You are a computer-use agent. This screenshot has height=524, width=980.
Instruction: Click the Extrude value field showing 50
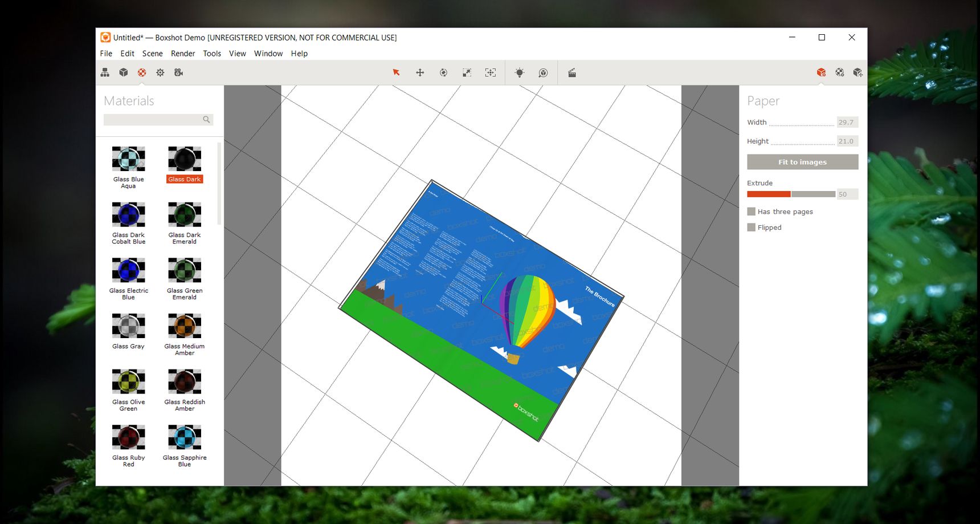(x=847, y=194)
